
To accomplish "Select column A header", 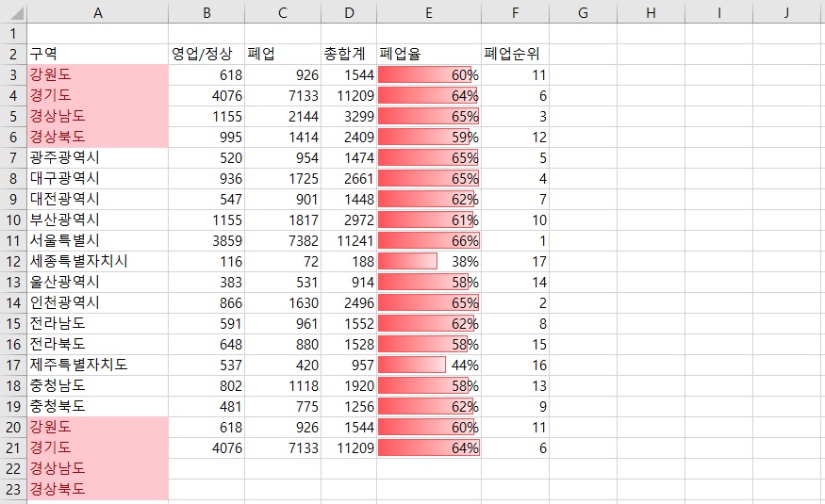I will (97, 12).
